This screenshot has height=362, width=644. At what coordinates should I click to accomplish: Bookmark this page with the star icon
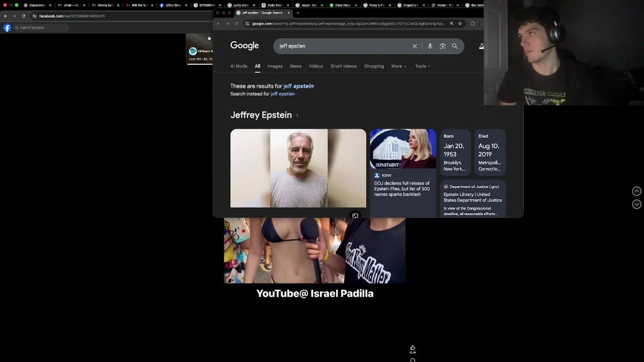(x=460, y=24)
